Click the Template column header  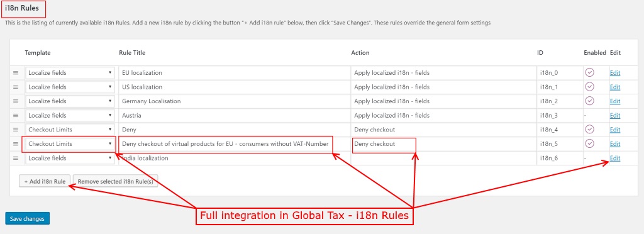[37, 53]
